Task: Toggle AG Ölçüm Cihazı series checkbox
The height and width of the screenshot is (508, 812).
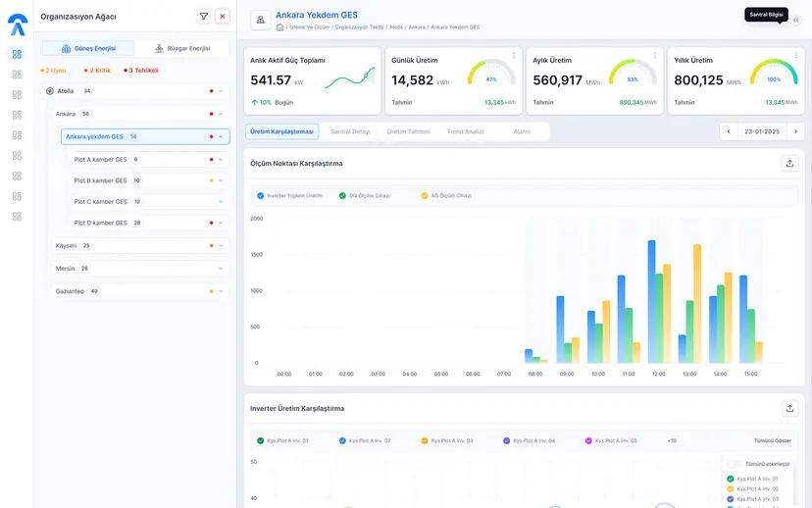Action: 425,196
